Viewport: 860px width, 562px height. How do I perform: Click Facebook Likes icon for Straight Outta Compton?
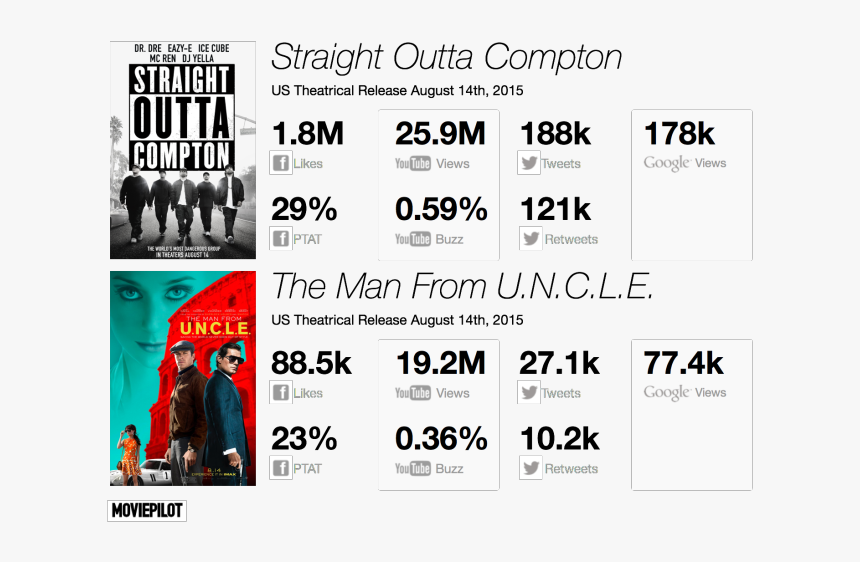coord(281,163)
